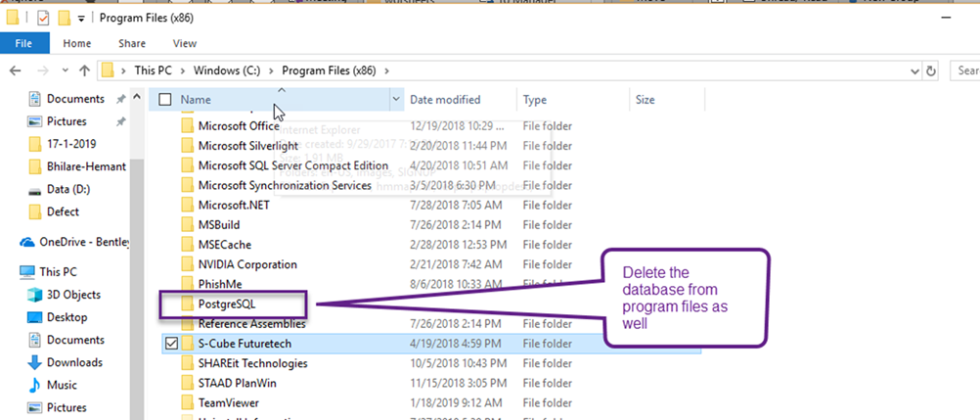Viewport: 980px width, 420px height.
Task: Open the View ribbon tab
Action: point(185,43)
